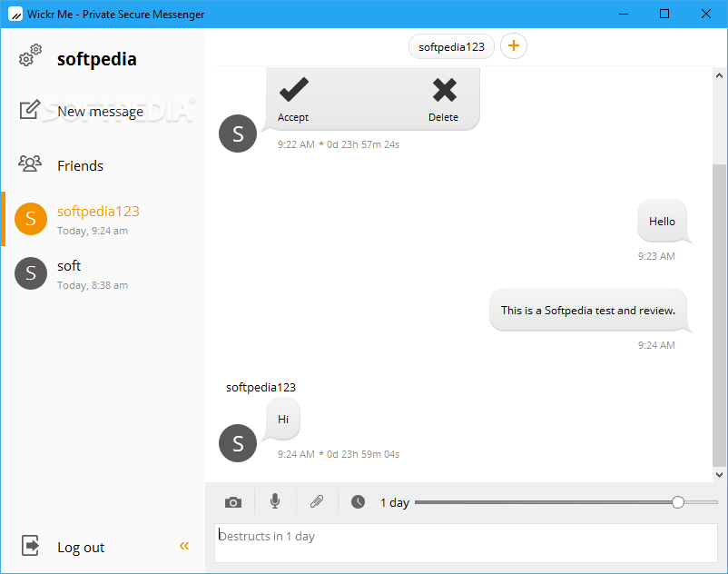Viewport: 728px width, 574px height.
Task: Delete the request with X icon
Action: (x=444, y=90)
